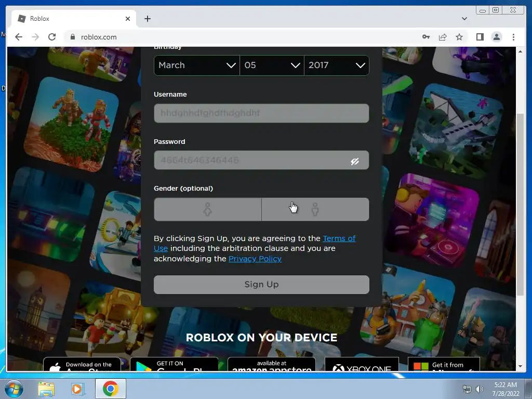Click the Amazon Appstore badge
The image size is (532, 399).
pyautogui.click(x=271, y=364)
